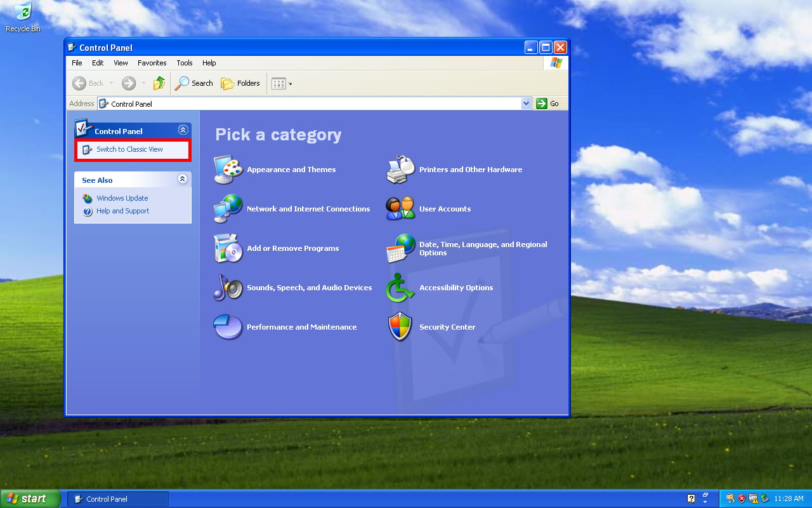This screenshot has width=812, height=508.
Task: Open the Edit menu
Action: pyautogui.click(x=98, y=63)
